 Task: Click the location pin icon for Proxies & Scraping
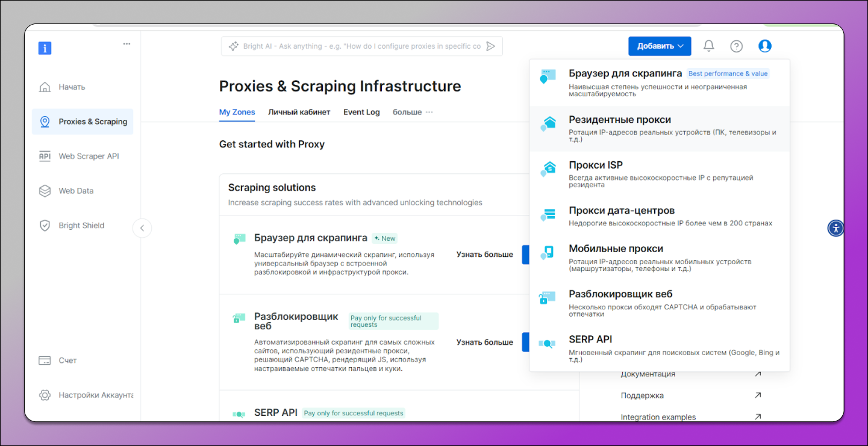coord(45,122)
